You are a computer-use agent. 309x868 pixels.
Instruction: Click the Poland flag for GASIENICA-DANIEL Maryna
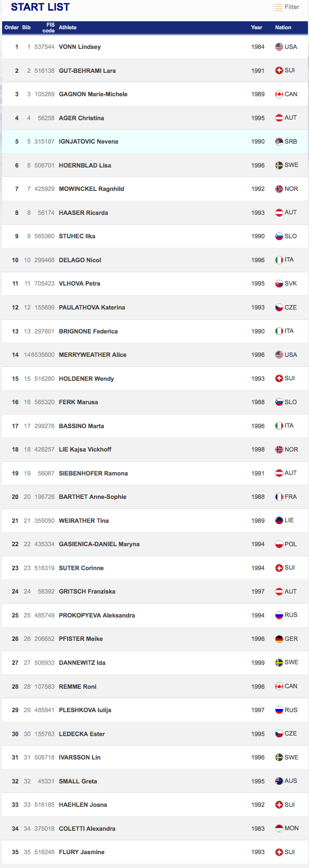tap(279, 544)
